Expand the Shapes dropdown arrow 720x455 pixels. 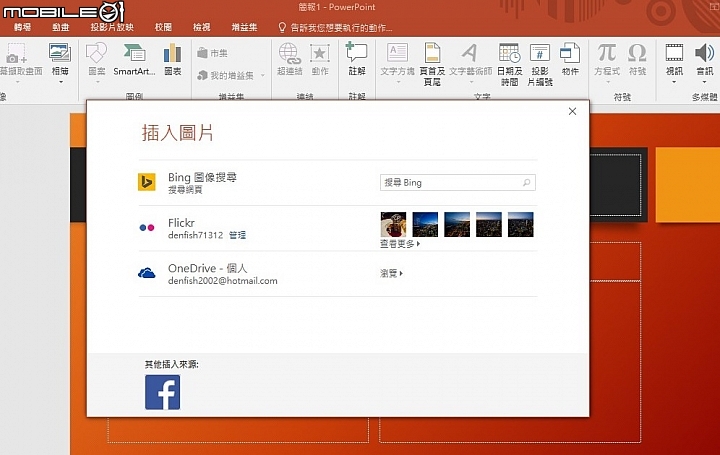97,83
